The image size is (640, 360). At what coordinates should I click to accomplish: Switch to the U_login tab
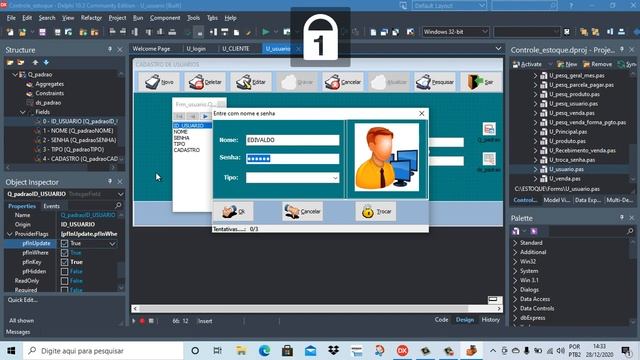click(x=196, y=49)
